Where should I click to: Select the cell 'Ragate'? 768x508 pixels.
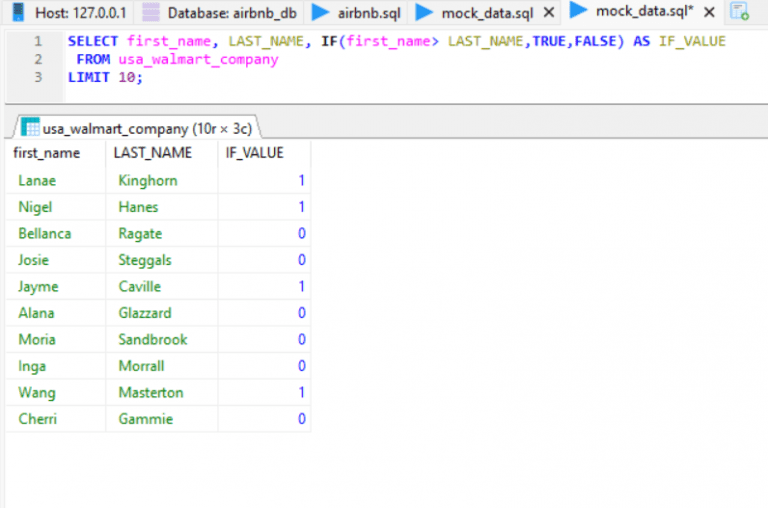pos(162,233)
